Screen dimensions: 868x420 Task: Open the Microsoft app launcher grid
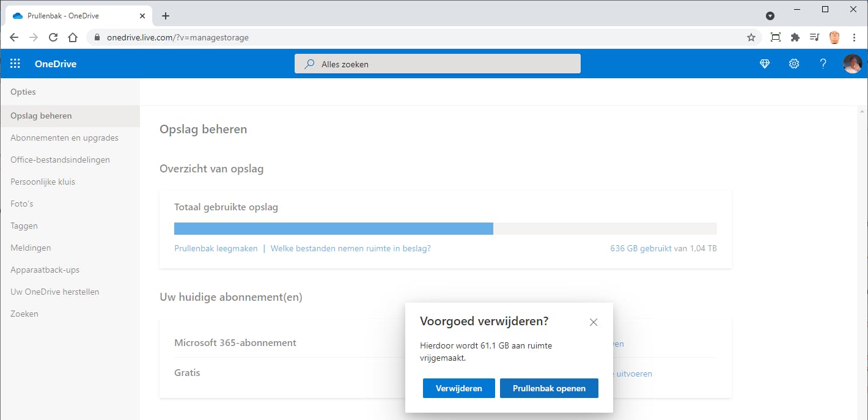15,64
